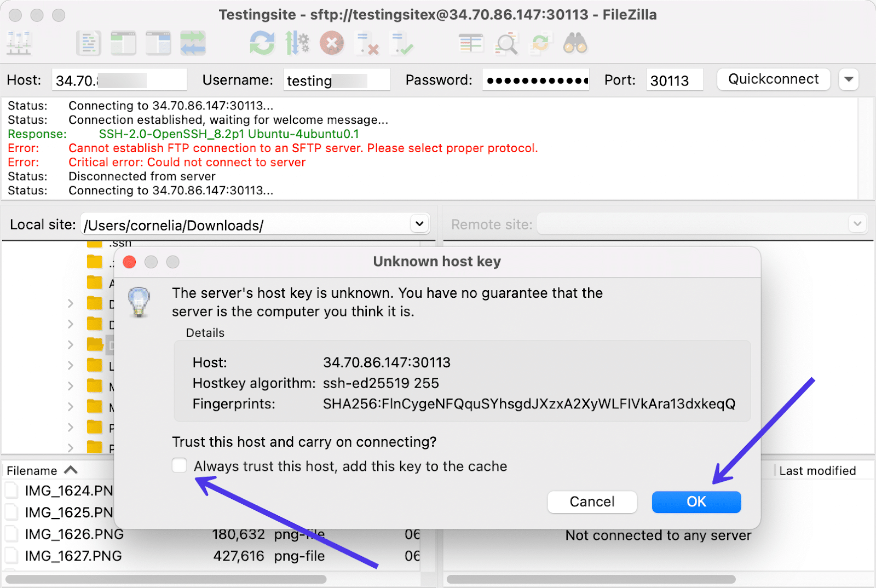
Task: Search for files with the binoculars icon
Action: coord(575,44)
